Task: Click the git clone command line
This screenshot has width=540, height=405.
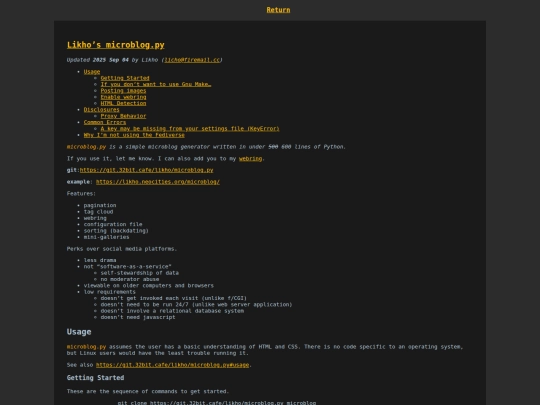Action: [217, 403]
